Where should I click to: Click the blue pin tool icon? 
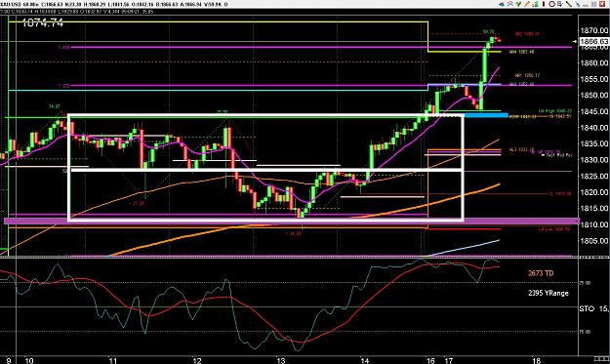click(578, 4)
